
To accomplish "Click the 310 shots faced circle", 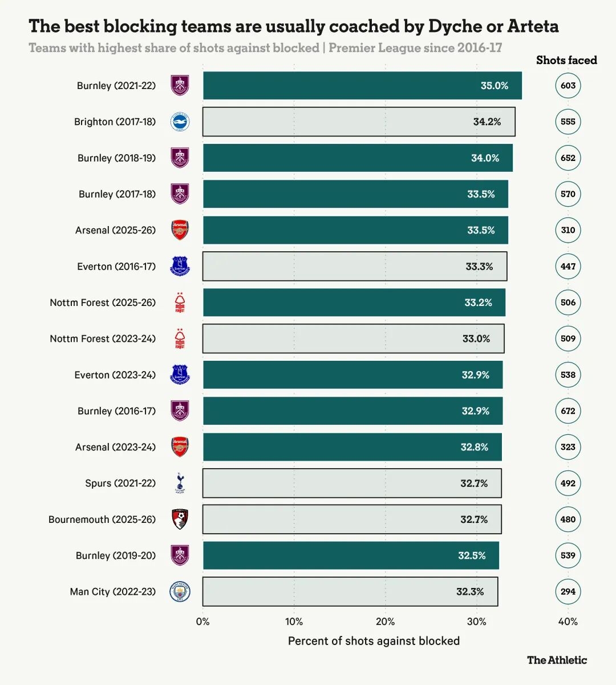I will pyautogui.click(x=568, y=230).
